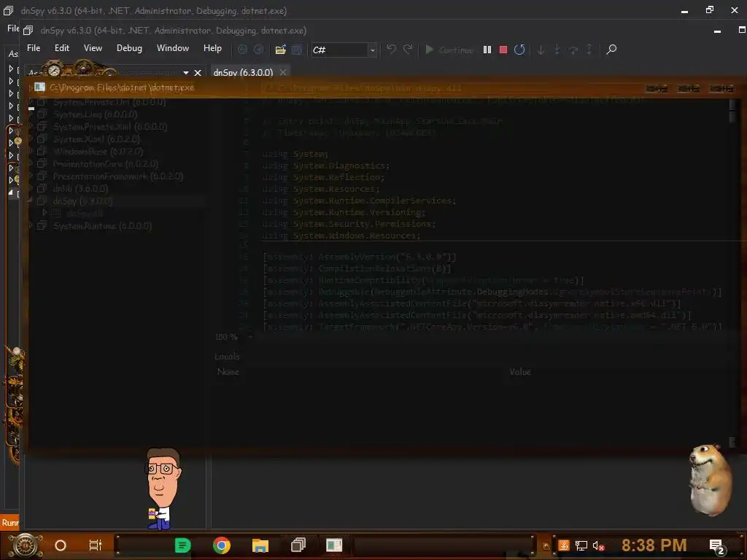Click the Open file folder icon
Screen dimensions: 747x560
tap(281, 50)
